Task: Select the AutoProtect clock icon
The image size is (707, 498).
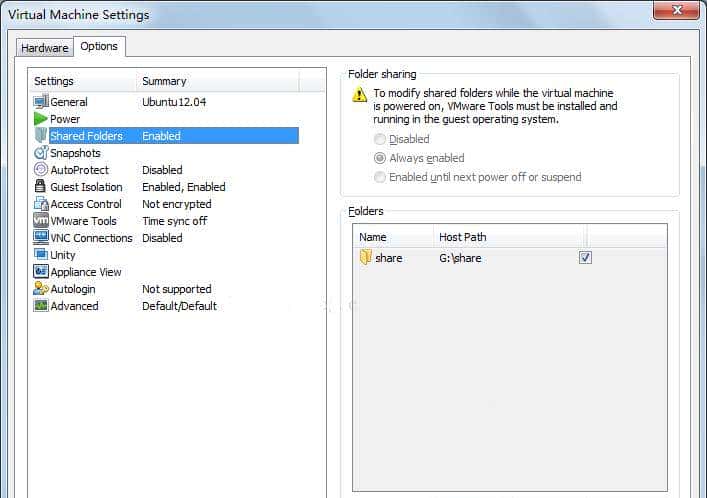Action: click(x=41, y=170)
